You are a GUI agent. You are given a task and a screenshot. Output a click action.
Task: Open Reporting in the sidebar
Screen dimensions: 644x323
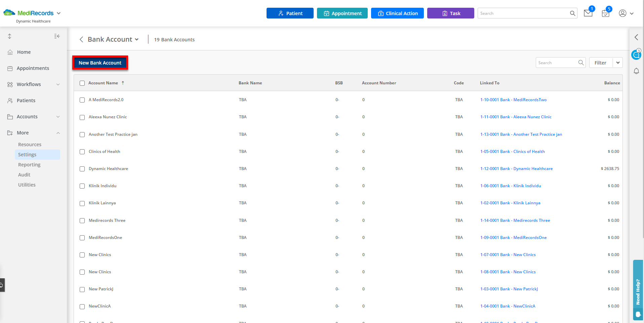29,165
